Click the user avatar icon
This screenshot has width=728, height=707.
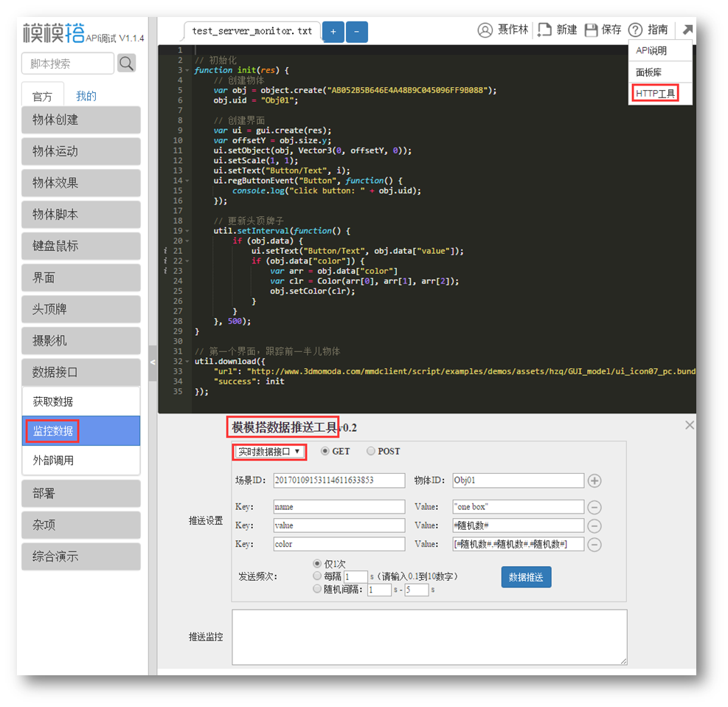click(485, 30)
